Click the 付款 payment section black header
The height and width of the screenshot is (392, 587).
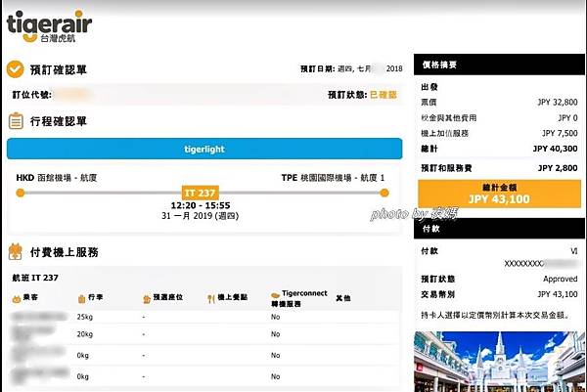pos(499,228)
